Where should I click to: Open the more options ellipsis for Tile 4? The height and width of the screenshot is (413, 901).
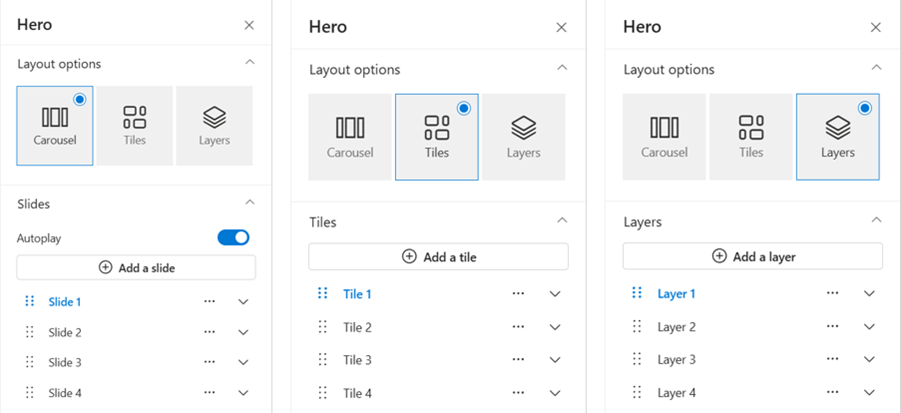point(518,393)
